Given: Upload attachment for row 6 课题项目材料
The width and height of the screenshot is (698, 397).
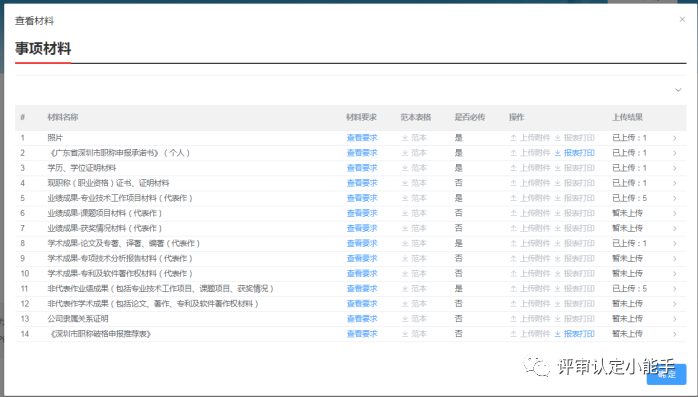Looking at the screenshot, I should click(x=530, y=213).
